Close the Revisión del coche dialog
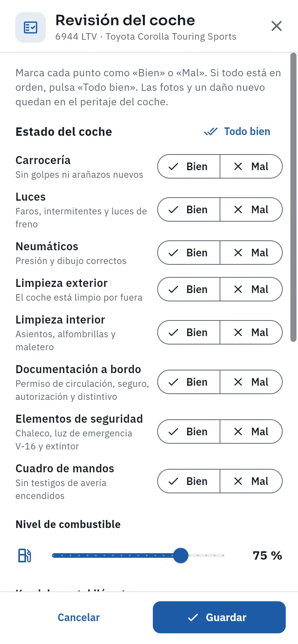Image resolution: width=298 pixels, height=644 pixels. coord(276,26)
